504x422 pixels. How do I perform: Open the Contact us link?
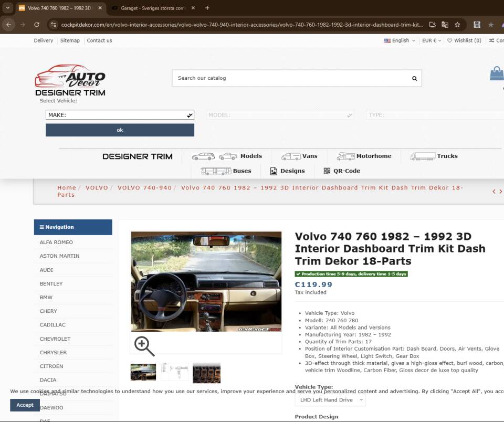coord(99,40)
